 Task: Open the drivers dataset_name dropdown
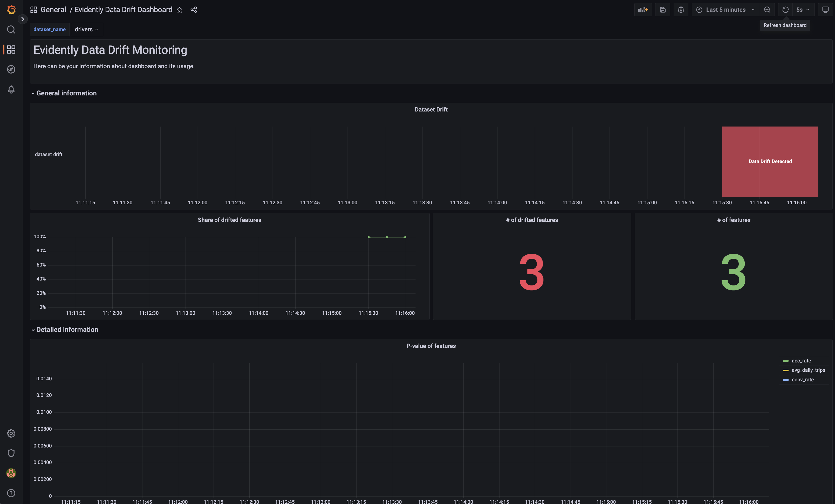click(87, 30)
